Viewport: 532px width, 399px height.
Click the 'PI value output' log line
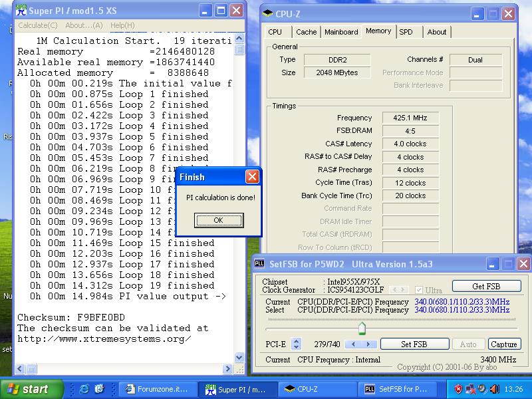[128, 297]
